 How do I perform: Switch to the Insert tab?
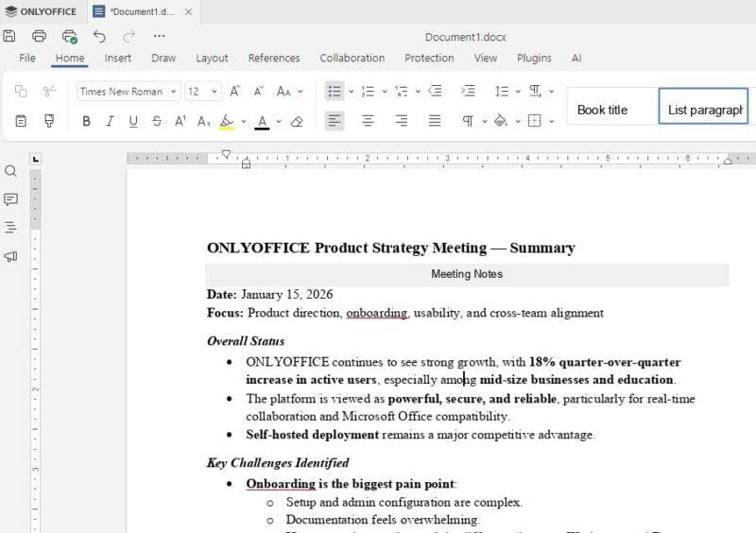tap(117, 58)
